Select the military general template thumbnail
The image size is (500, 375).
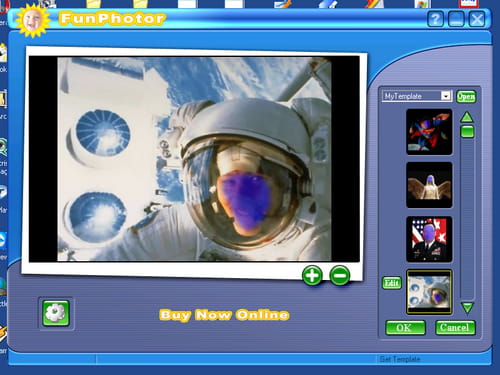(429, 239)
